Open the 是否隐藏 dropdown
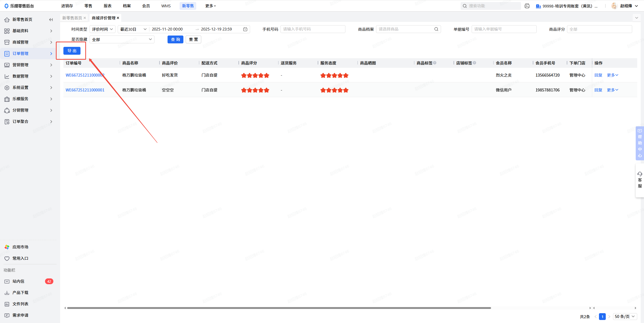This screenshot has width=644, height=323. [x=122, y=40]
